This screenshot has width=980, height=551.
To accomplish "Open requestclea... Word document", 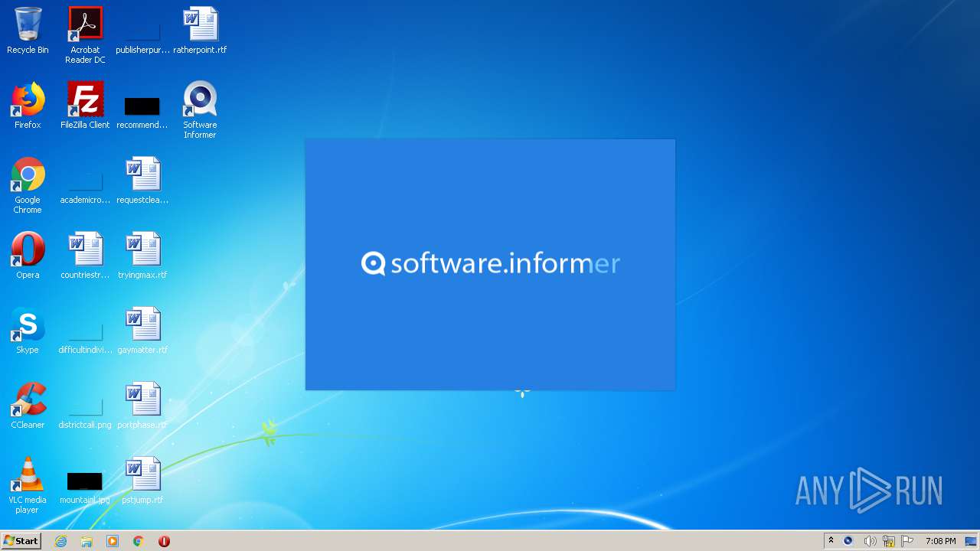I will [142, 181].
